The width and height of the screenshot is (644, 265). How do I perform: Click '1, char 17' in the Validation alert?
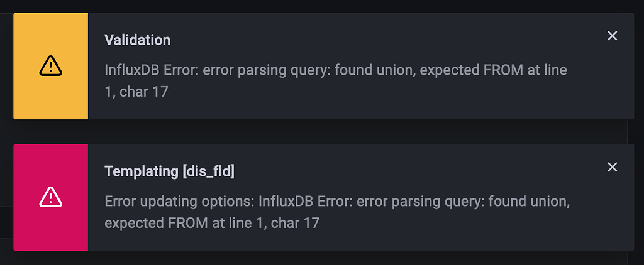(x=136, y=92)
